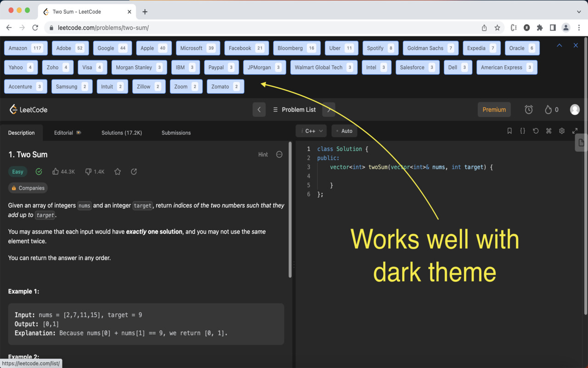This screenshot has width=588, height=368.
Task: Expand the editor to fullscreen
Action: (x=575, y=131)
